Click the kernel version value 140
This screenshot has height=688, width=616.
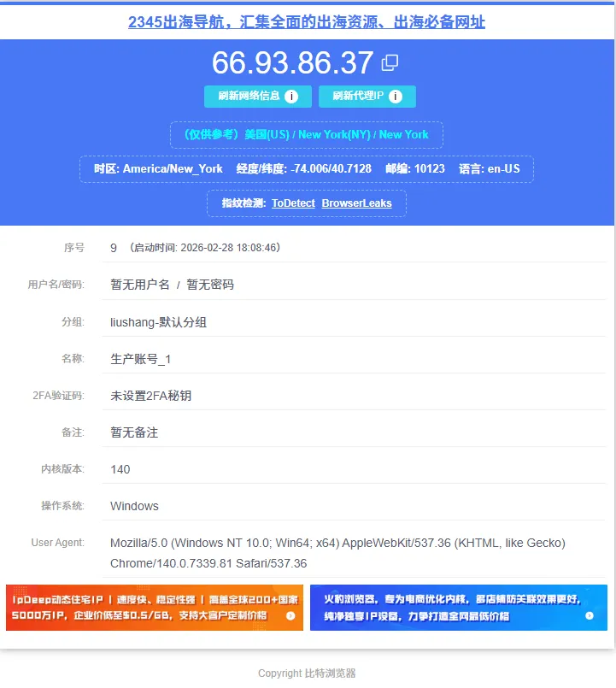click(x=120, y=469)
